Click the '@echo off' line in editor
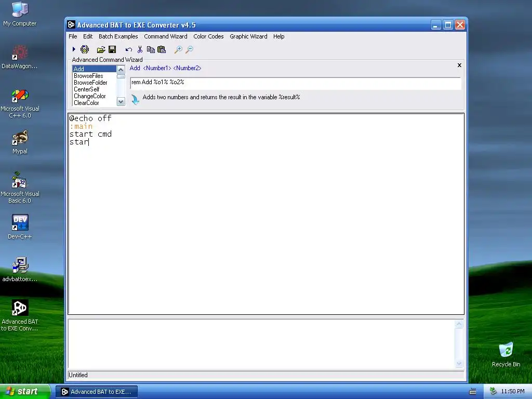Viewport: 532px width, 399px height. pos(90,118)
